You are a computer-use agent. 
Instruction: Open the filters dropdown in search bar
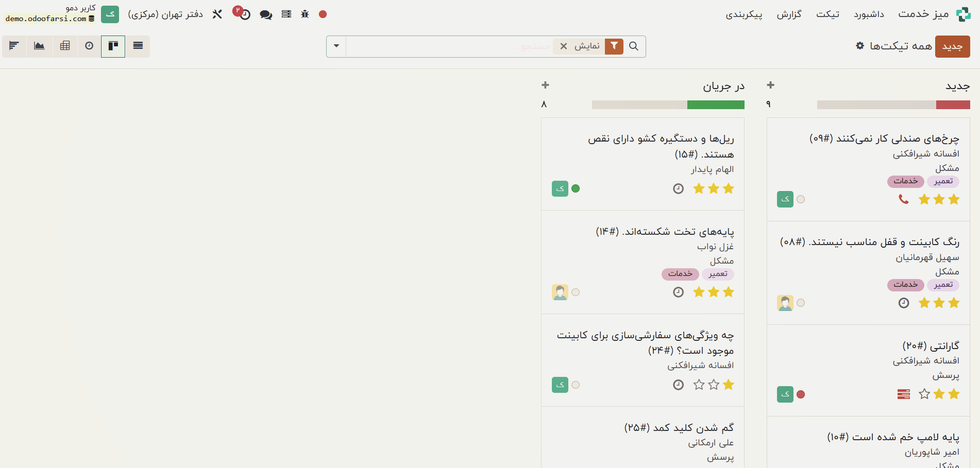(x=614, y=46)
